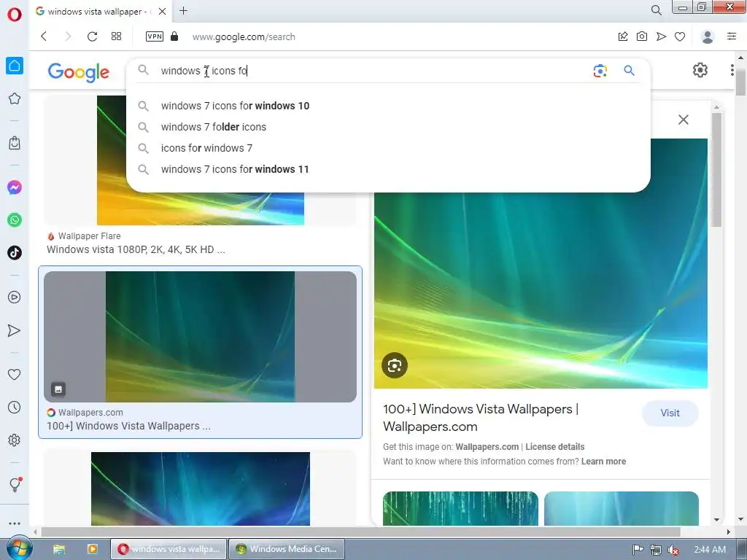Open sidebar Home button
Viewport: 747px width, 560px height.
click(x=15, y=66)
